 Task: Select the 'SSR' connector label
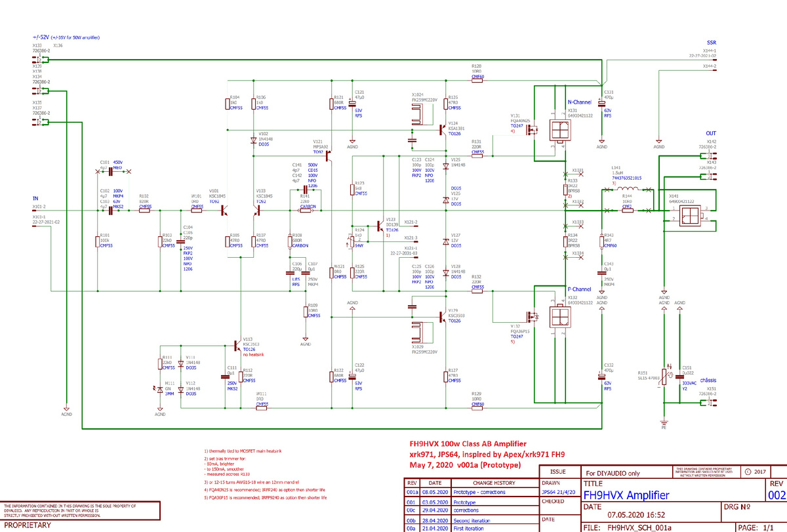coord(711,41)
